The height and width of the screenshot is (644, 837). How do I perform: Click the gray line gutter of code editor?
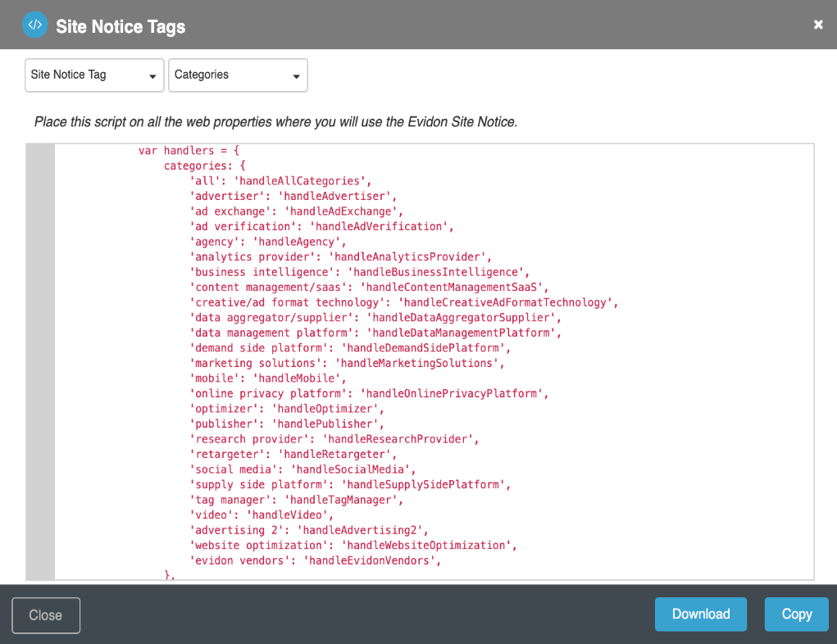click(40, 361)
